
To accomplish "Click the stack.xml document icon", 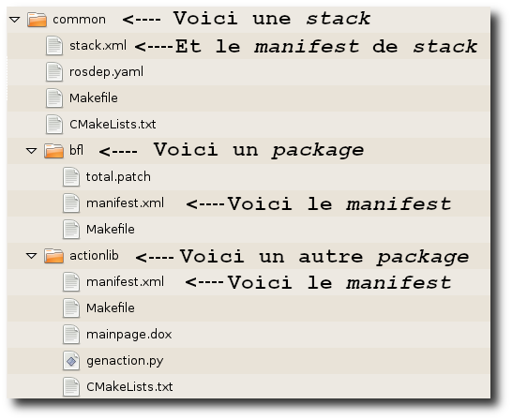I will coord(54,45).
